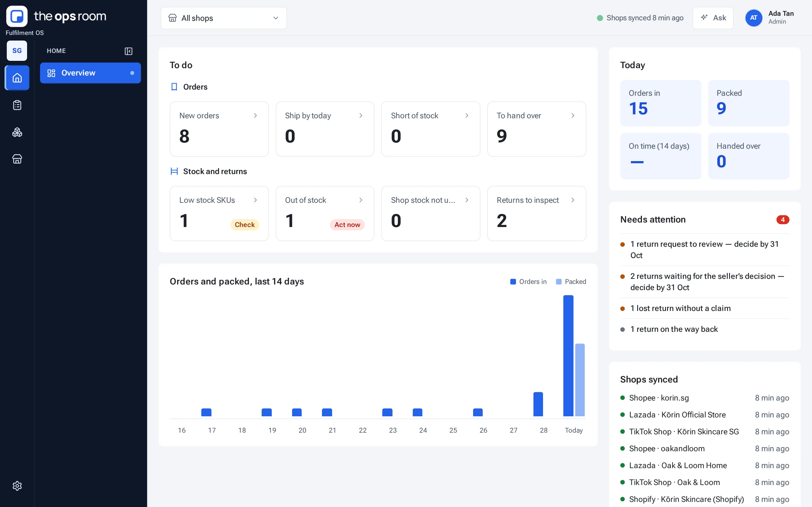Click the Check badge on Low stock SKUs
This screenshot has height=507, width=812.
(245, 225)
